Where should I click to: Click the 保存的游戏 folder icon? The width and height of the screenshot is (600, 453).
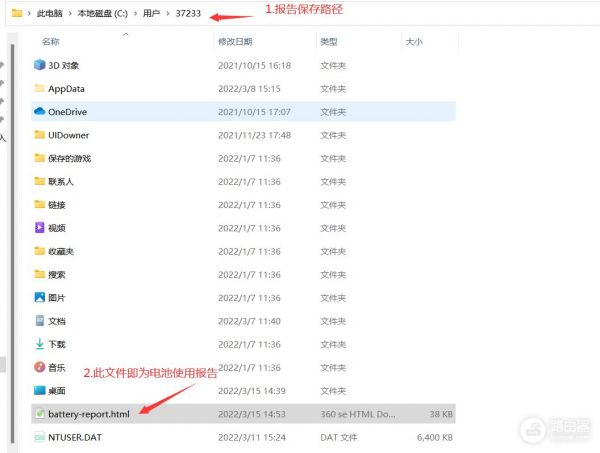(39, 158)
